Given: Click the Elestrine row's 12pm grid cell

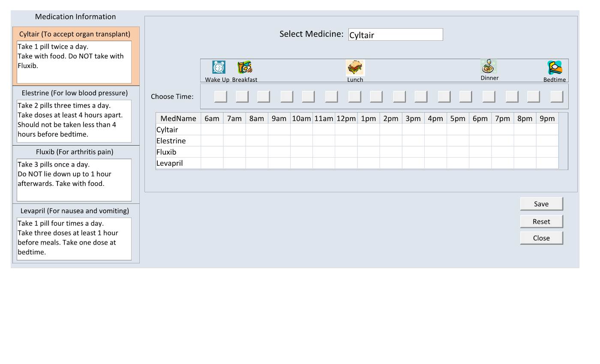Looking at the screenshot, I should [x=346, y=141].
